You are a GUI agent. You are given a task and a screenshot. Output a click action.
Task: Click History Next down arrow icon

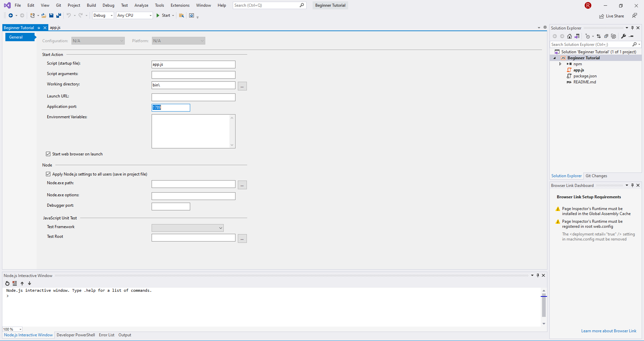click(x=30, y=283)
